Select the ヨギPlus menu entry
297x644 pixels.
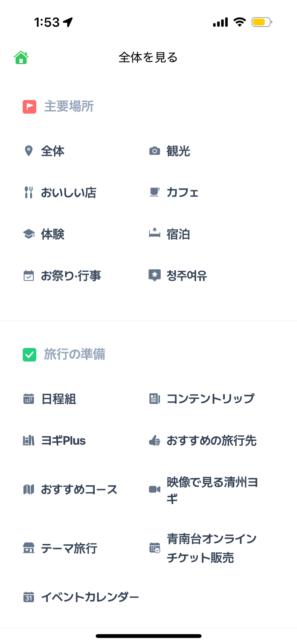coord(63,441)
